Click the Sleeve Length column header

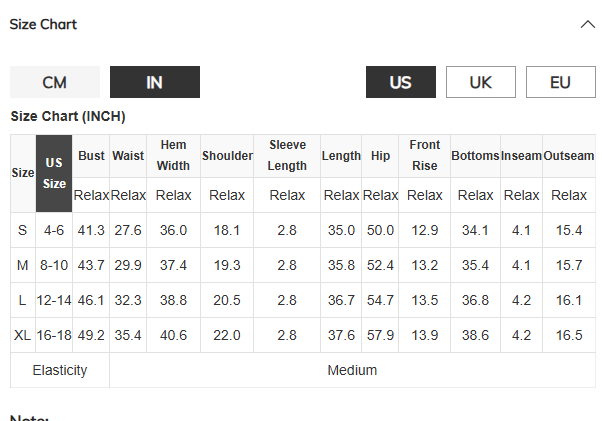click(287, 156)
